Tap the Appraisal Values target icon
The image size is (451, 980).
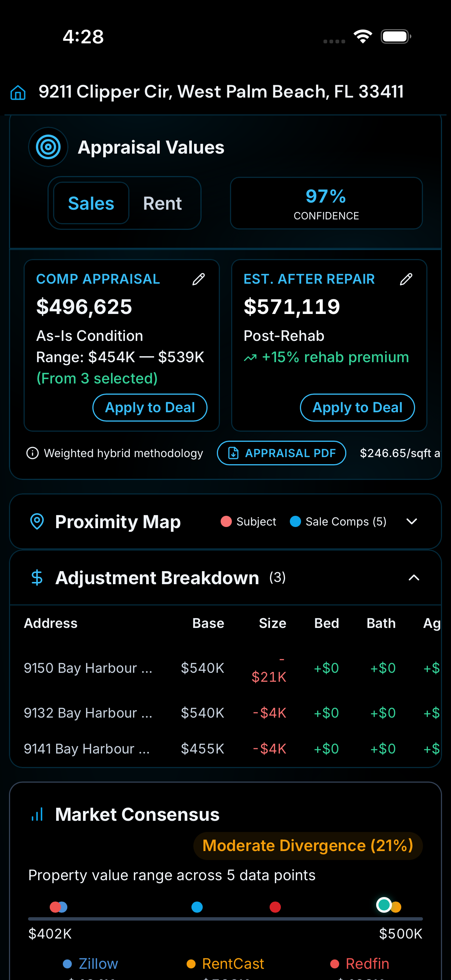click(x=48, y=147)
